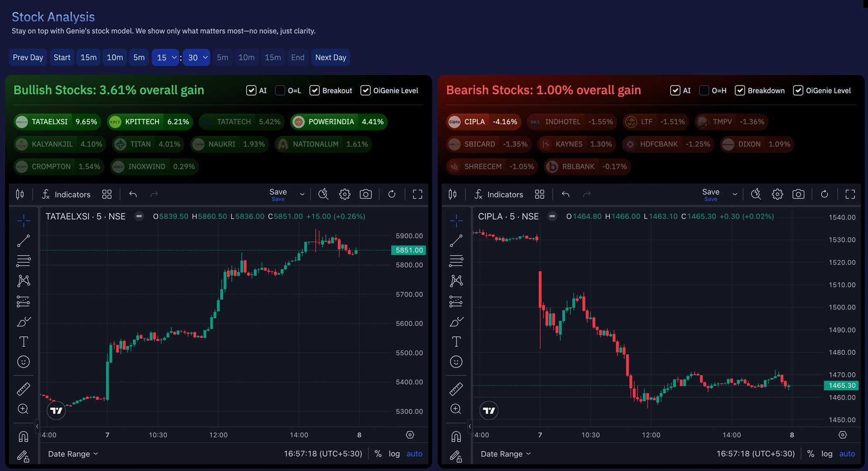Screen dimensions: 868x471
Task: Take a snapshot of the CIPLA chart with the camera icon
Action: point(798,194)
